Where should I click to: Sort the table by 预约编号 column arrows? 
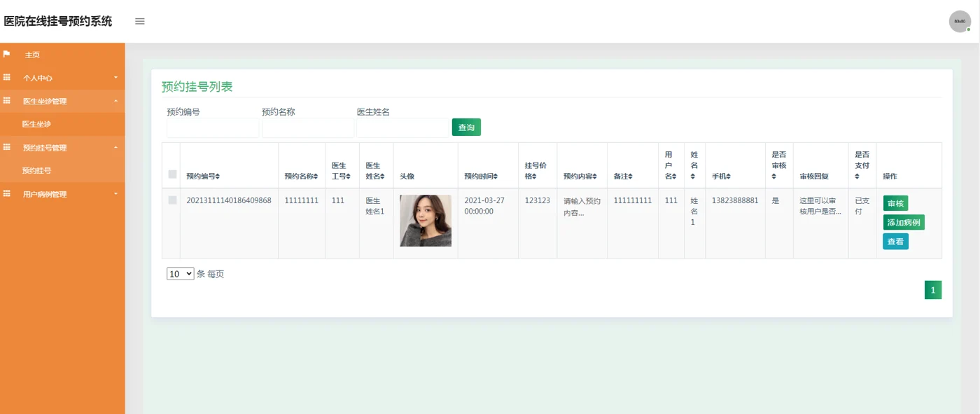218,177
